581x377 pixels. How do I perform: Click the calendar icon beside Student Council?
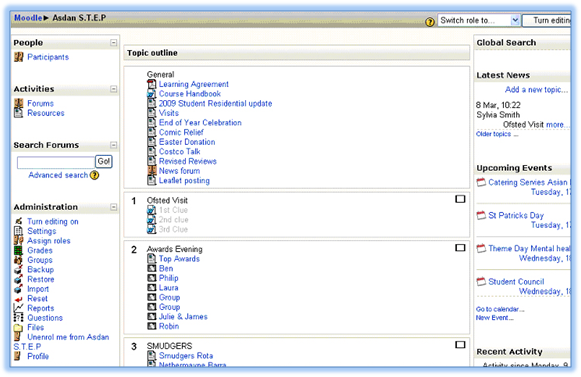[x=481, y=281]
